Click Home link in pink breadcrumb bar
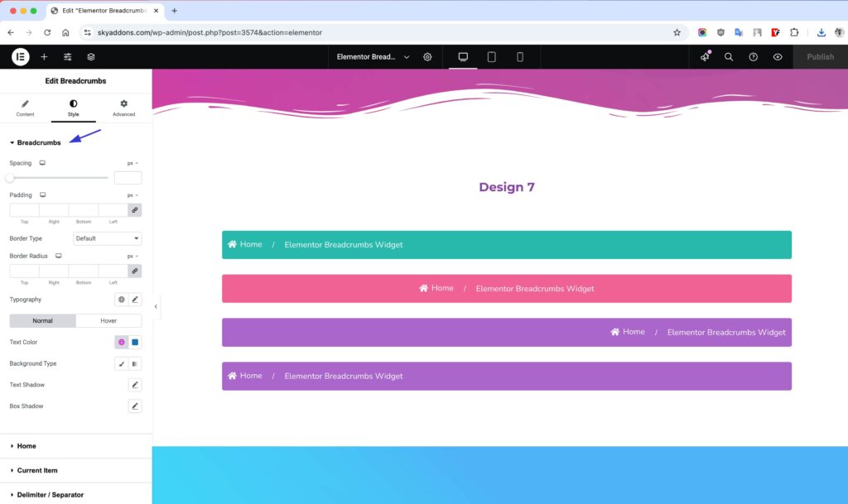Screen dimensions: 848x504 (436, 288)
